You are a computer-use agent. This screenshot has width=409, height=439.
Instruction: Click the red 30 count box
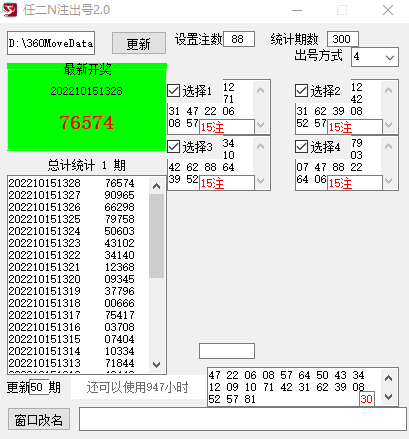[367, 399]
